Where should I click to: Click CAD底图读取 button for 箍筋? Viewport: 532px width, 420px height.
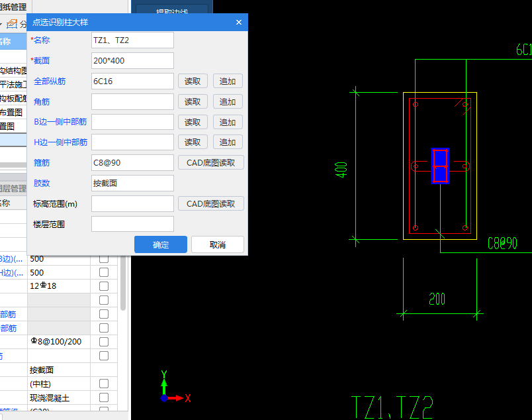[210, 163]
